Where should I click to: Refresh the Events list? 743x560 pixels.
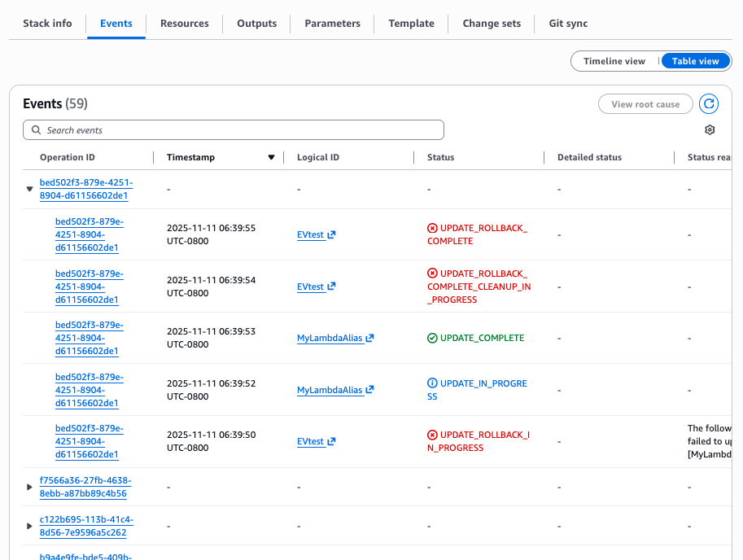708,103
